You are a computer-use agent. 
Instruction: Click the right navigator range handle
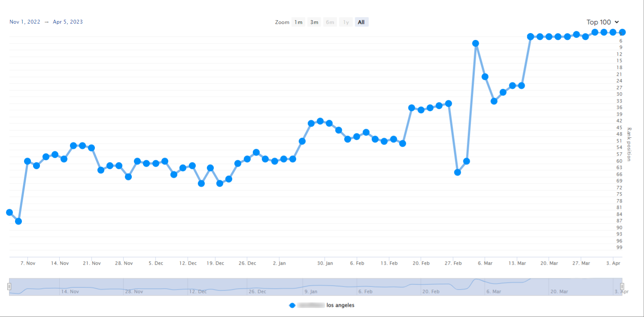coord(622,287)
